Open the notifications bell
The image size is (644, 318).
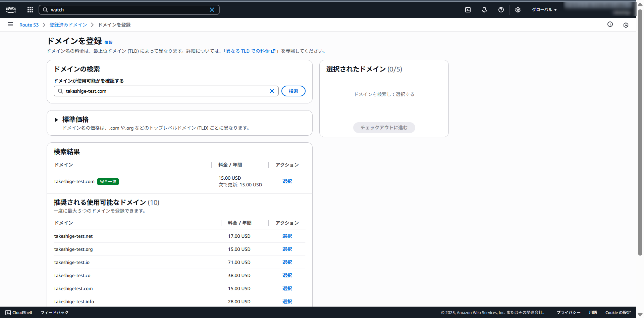click(484, 10)
